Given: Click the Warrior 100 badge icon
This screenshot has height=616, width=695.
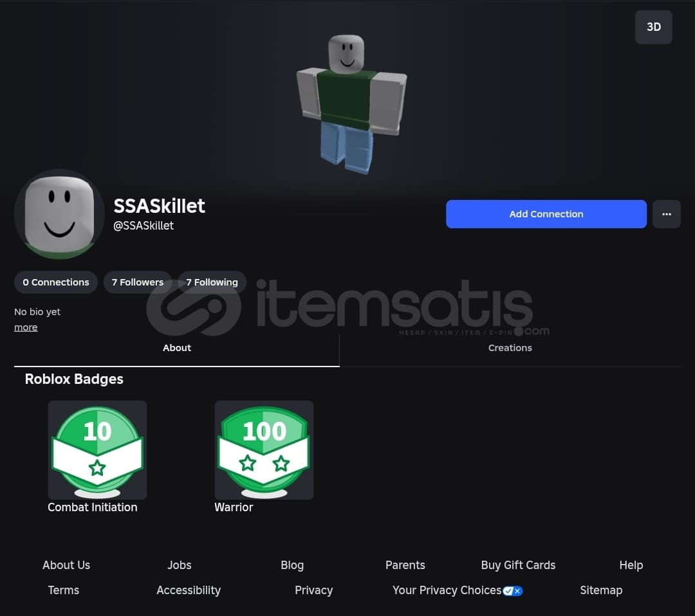Looking at the screenshot, I should 264,450.
